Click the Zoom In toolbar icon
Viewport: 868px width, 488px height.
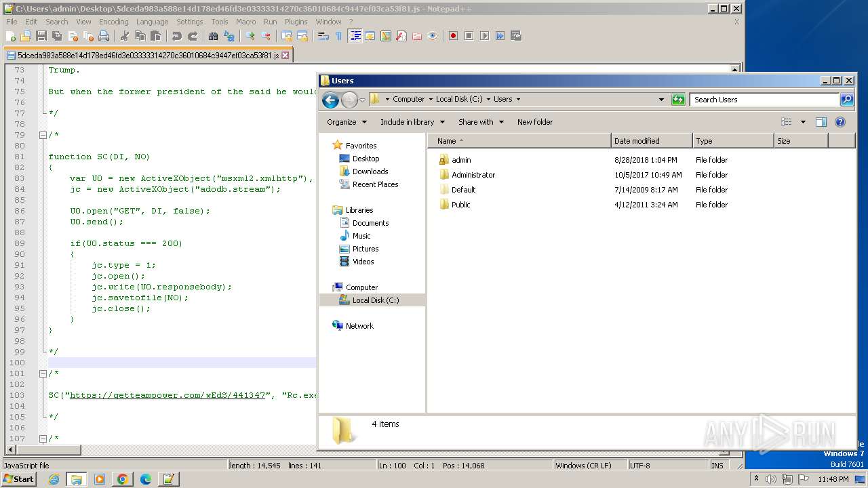[x=250, y=36]
